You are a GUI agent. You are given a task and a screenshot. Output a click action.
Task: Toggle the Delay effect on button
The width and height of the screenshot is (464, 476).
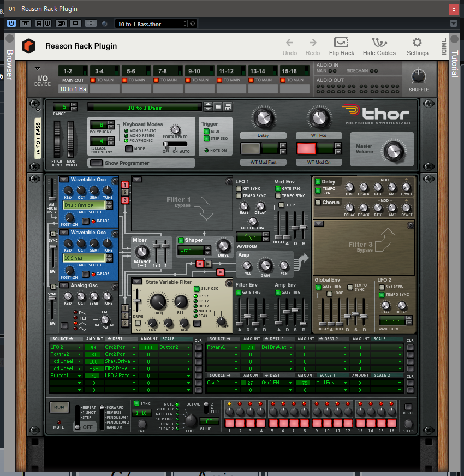(x=318, y=182)
